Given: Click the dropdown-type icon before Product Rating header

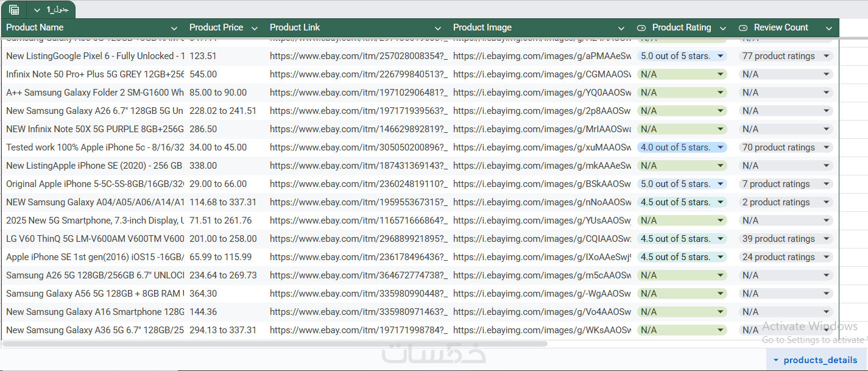Looking at the screenshot, I should 641,27.
